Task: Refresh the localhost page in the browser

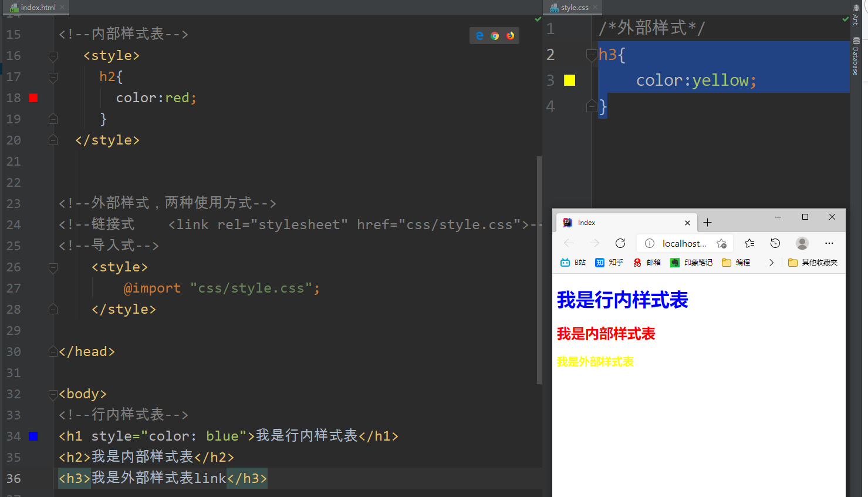Action: [x=620, y=243]
